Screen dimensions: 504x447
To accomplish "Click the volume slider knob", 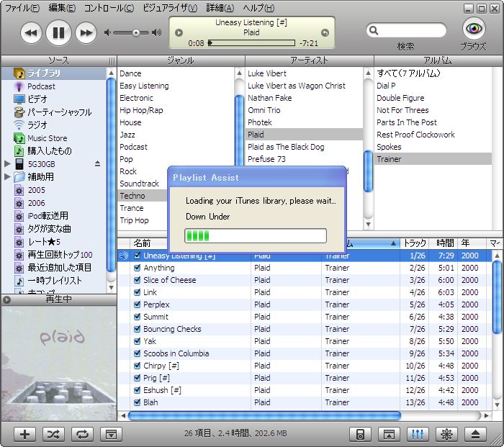I will pyautogui.click(x=136, y=33).
